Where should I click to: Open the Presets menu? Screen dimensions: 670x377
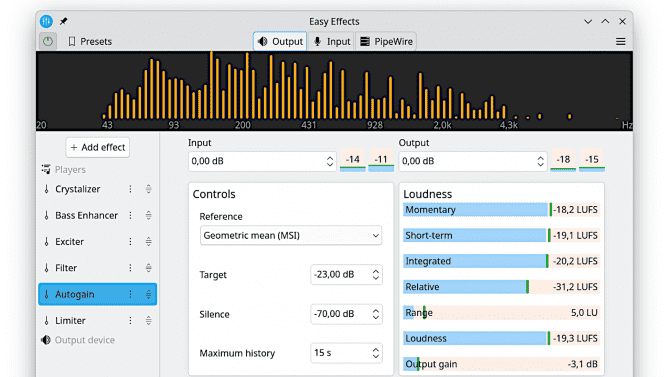[90, 41]
